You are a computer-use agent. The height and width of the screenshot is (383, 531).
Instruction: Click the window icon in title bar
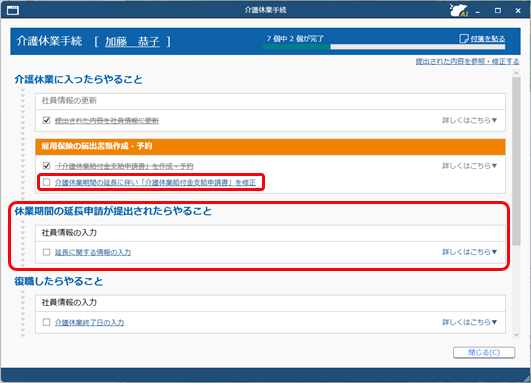13,10
